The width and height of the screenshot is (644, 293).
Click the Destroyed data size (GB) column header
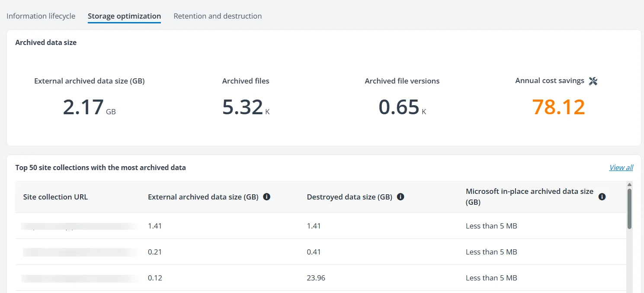[x=349, y=197]
